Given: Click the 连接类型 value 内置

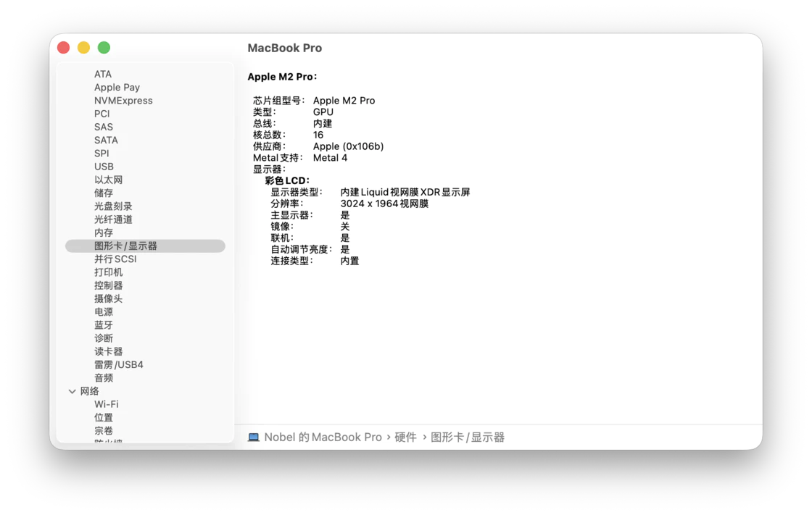Looking at the screenshot, I should point(349,261).
